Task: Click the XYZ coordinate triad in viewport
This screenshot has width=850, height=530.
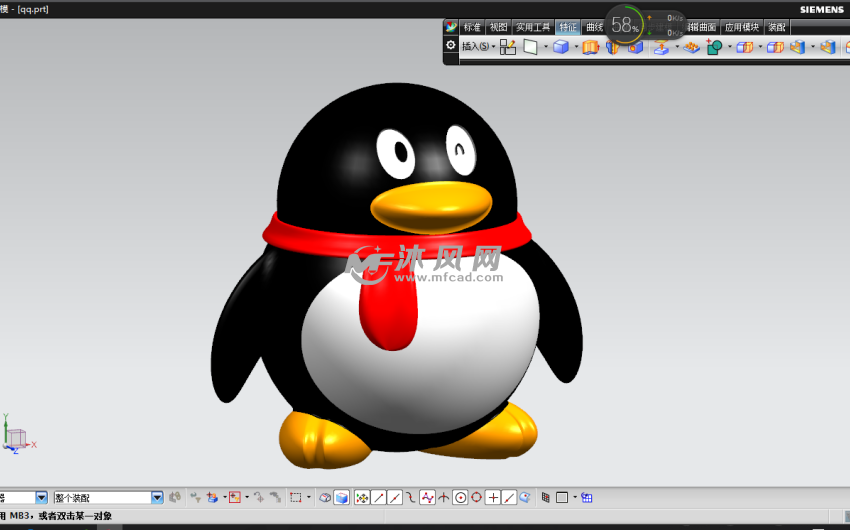Action: (16, 435)
